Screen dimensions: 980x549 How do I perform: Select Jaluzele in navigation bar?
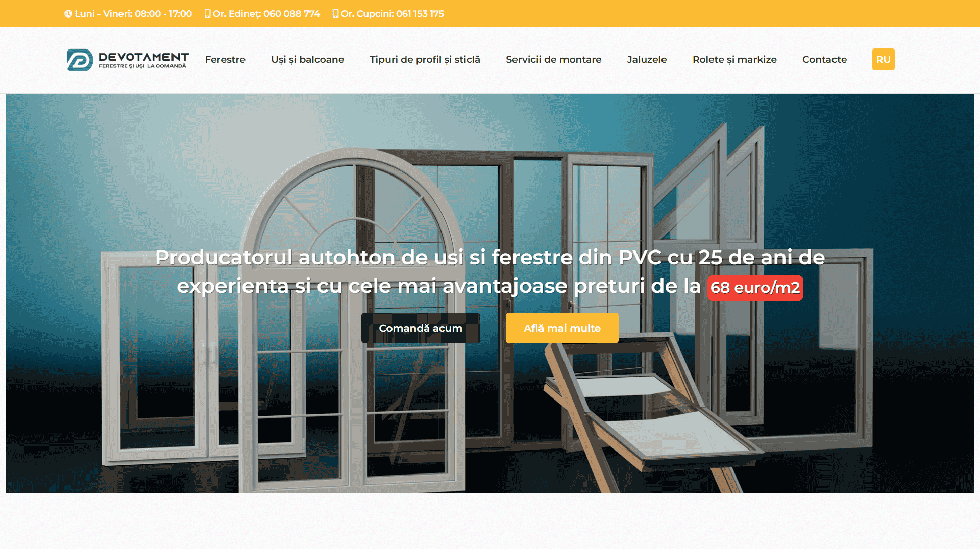[647, 59]
